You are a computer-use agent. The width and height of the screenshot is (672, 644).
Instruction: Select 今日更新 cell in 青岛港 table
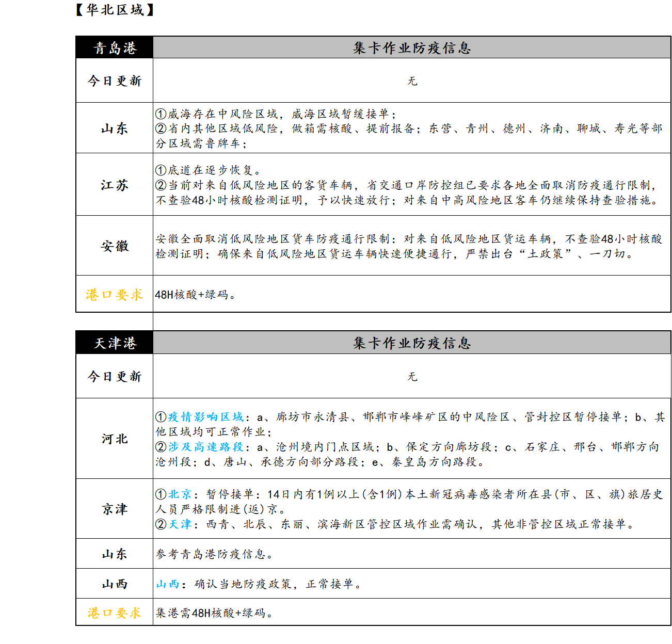(115, 81)
